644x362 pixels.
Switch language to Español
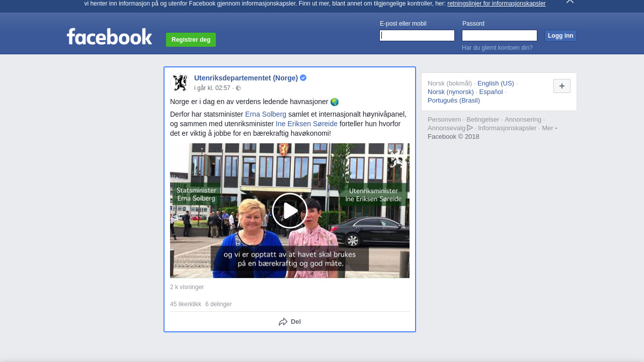point(491,92)
